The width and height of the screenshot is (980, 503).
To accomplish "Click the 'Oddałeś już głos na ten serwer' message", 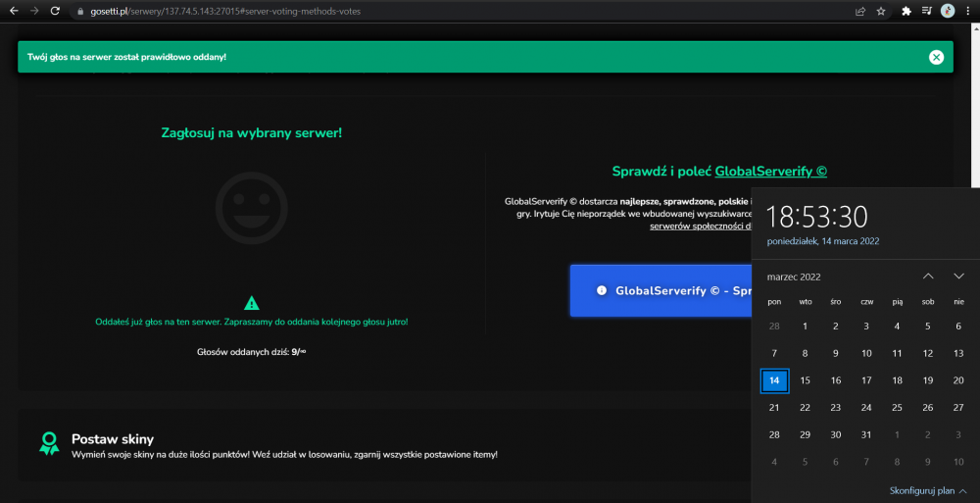I will coord(252,323).
